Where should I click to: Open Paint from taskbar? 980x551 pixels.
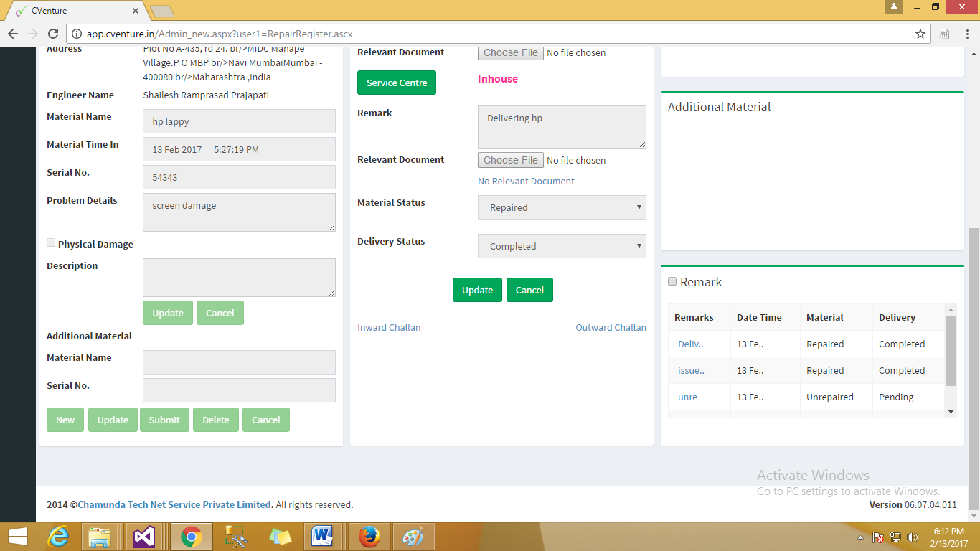click(x=413, y=537)
